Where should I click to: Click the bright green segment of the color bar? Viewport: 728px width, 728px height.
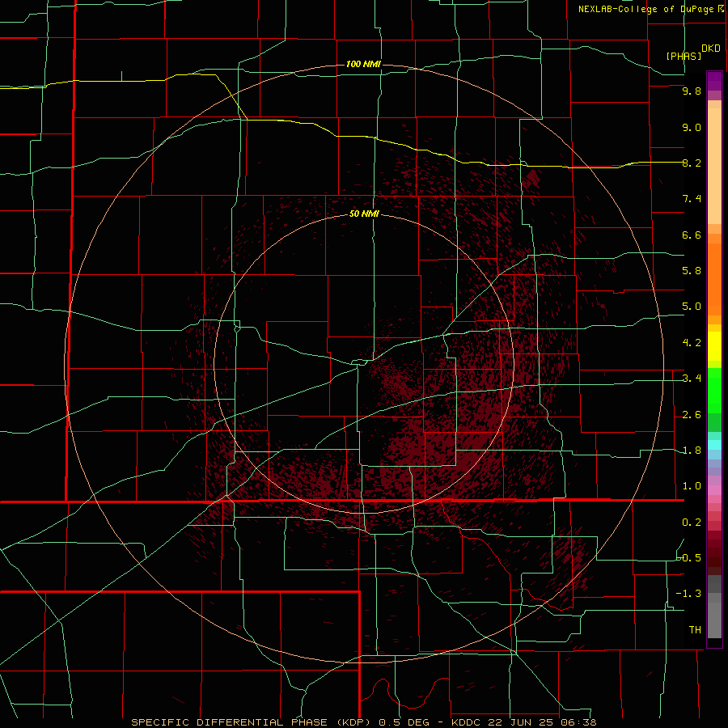coord(714,390)
